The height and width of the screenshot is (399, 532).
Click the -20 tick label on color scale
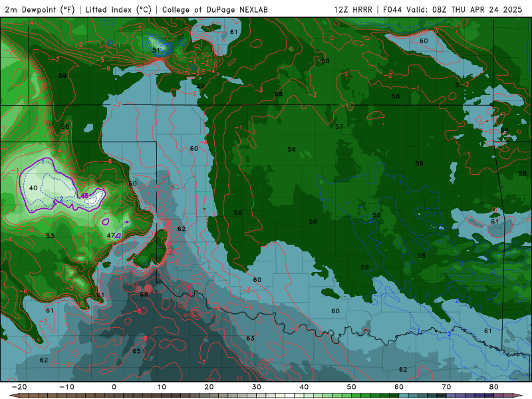pos(19,387)
